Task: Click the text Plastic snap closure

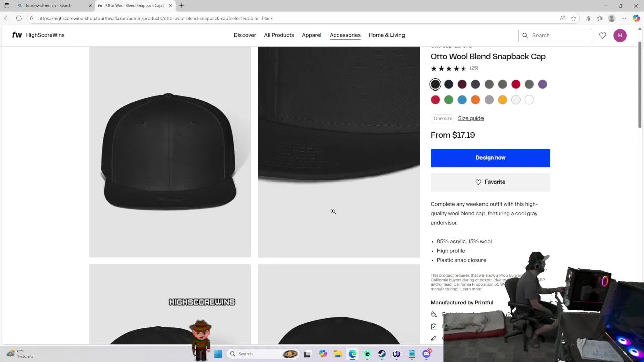Action: click(x=461, y=260)
